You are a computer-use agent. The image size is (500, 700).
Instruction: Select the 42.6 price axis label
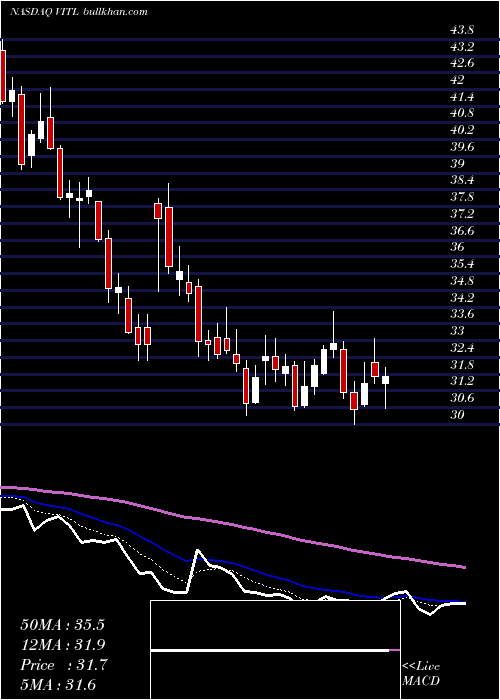pyautogui.click(x=462, y=63)
